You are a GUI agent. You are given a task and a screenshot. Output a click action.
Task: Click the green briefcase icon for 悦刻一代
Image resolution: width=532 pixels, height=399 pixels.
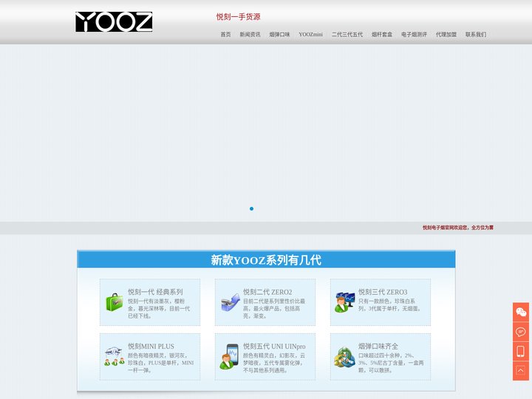tap(115, 302)
